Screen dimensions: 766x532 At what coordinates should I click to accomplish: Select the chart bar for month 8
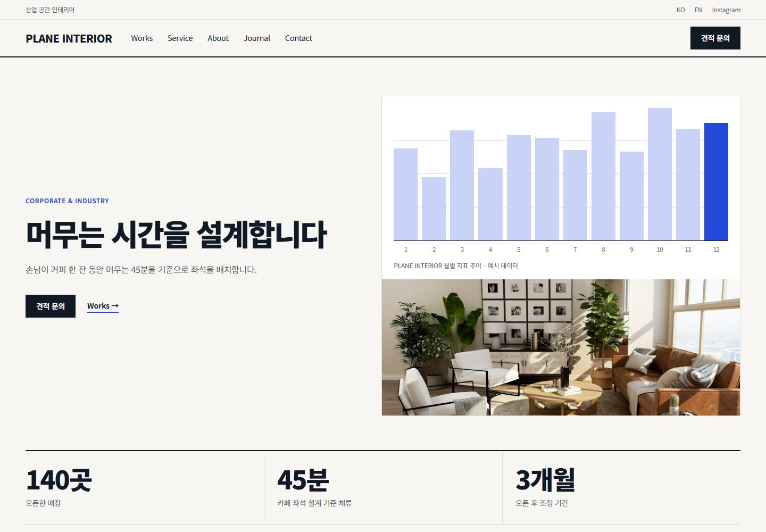[603, 177]
